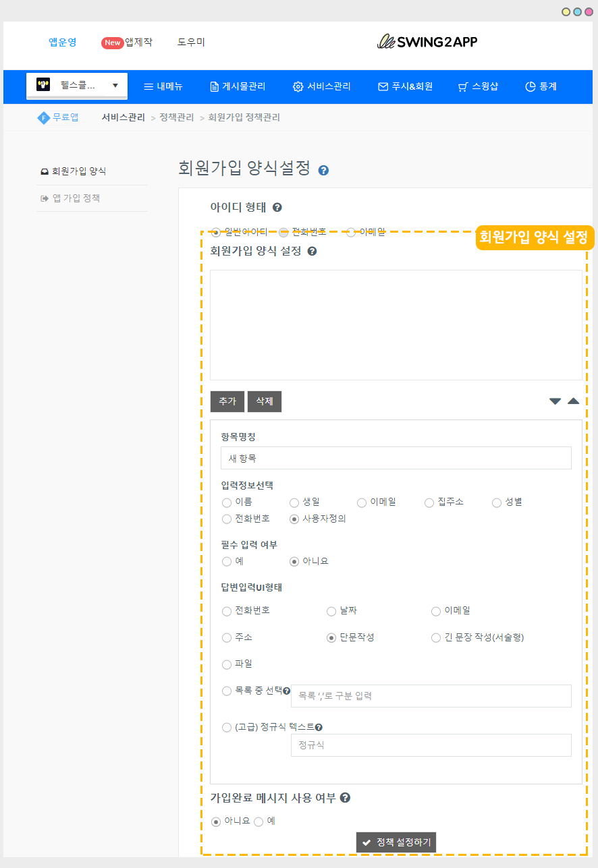Click help icon next to 정규식 텍스트
This screenshot has width=598, height=868.
point(319,728)
